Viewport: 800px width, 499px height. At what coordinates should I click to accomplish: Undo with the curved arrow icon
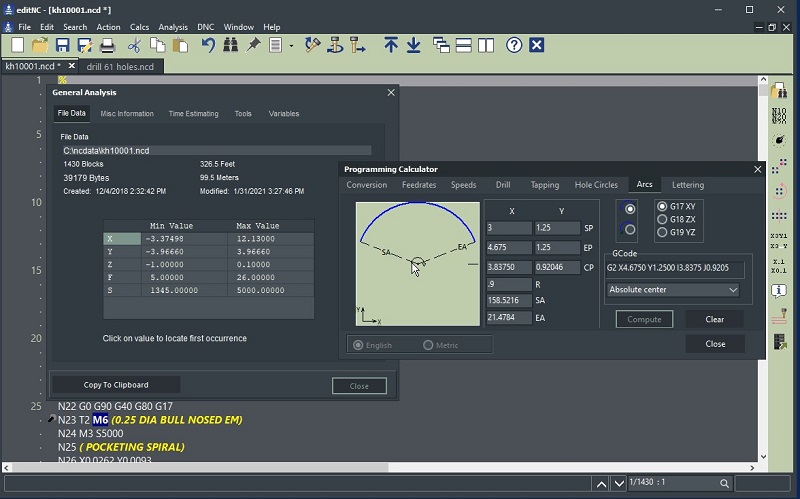(x=208, y=45)
